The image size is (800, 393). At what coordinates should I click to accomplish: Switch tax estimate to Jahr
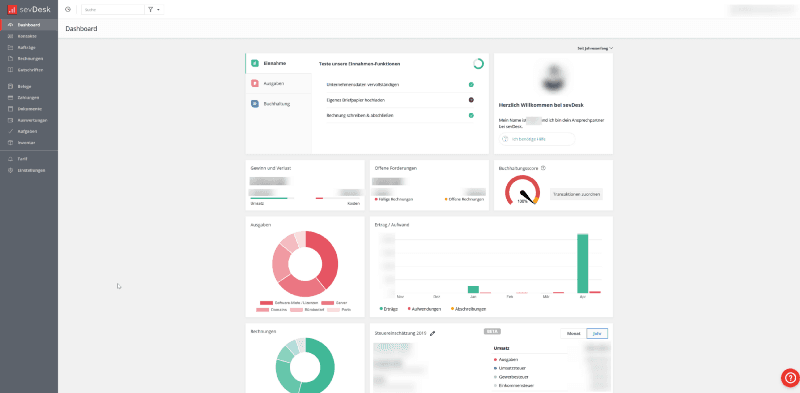point(597,333)
